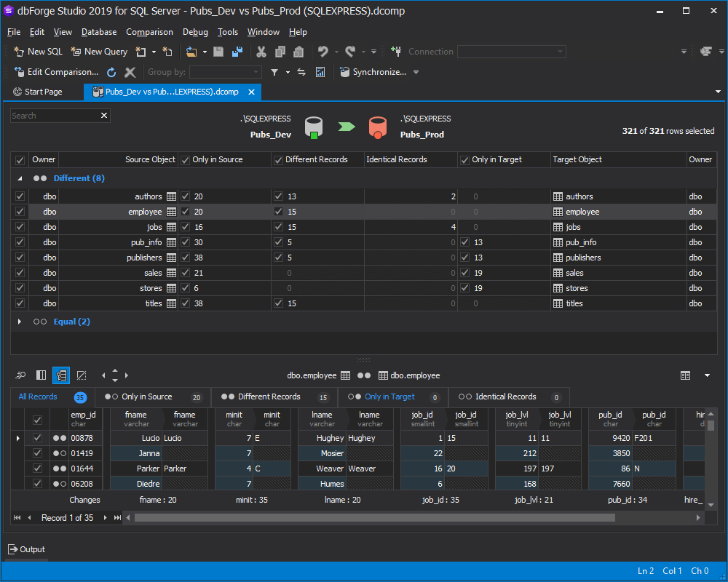
Task: Click the New Query toolbar button
Action: click(99, 52)
